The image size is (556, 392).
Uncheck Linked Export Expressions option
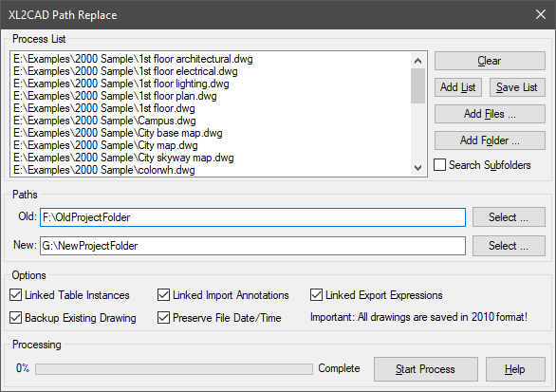pos(316,295)
